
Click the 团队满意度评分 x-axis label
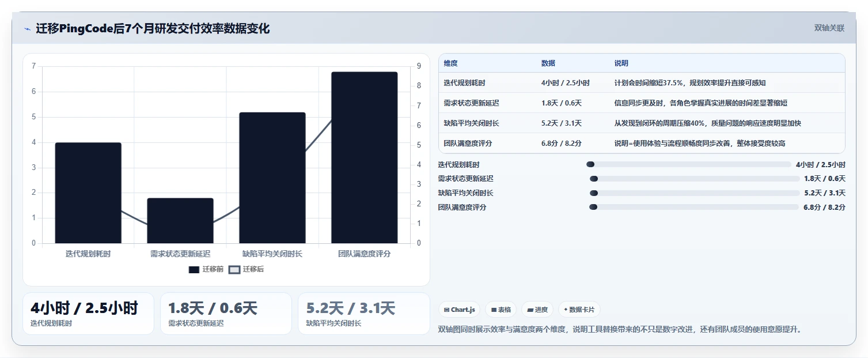point(365,254)
